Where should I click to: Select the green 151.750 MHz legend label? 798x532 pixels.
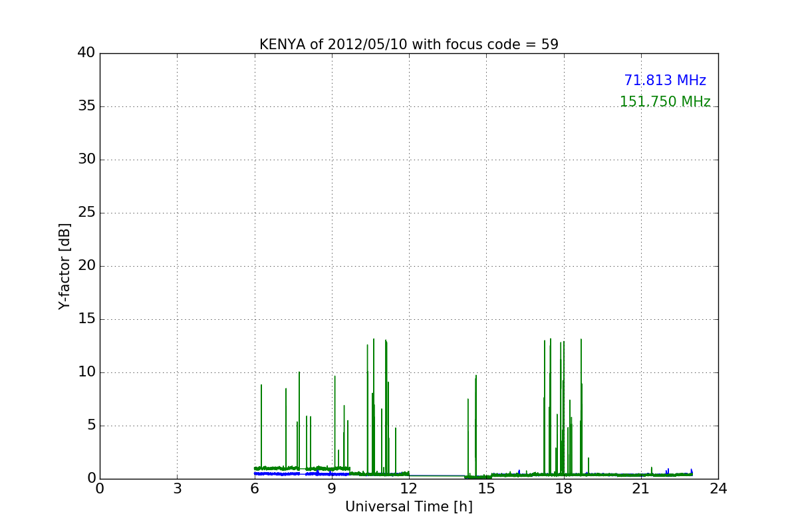[665, 102]
